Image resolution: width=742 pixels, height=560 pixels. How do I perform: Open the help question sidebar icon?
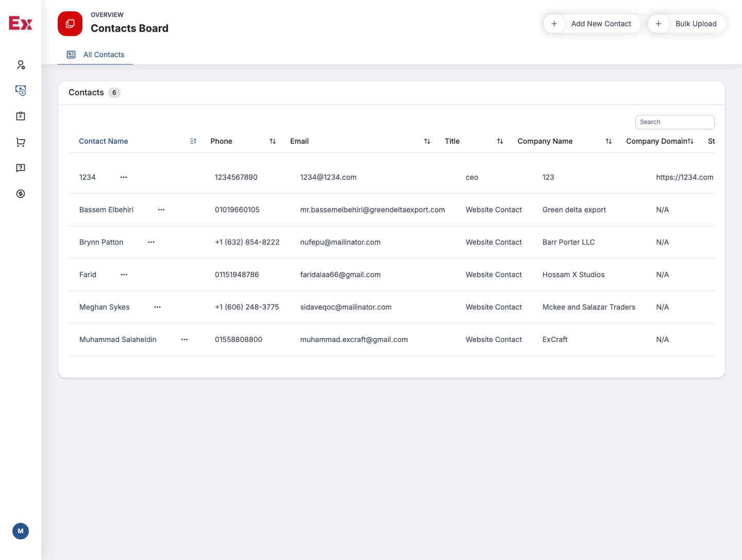pyautogui.click(x=21, y=168)
